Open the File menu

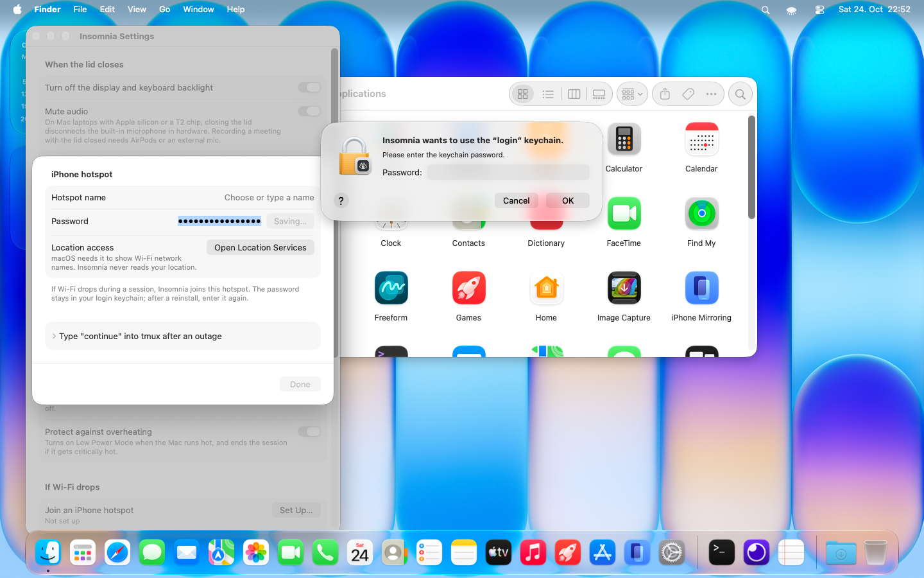coord(80,9)
